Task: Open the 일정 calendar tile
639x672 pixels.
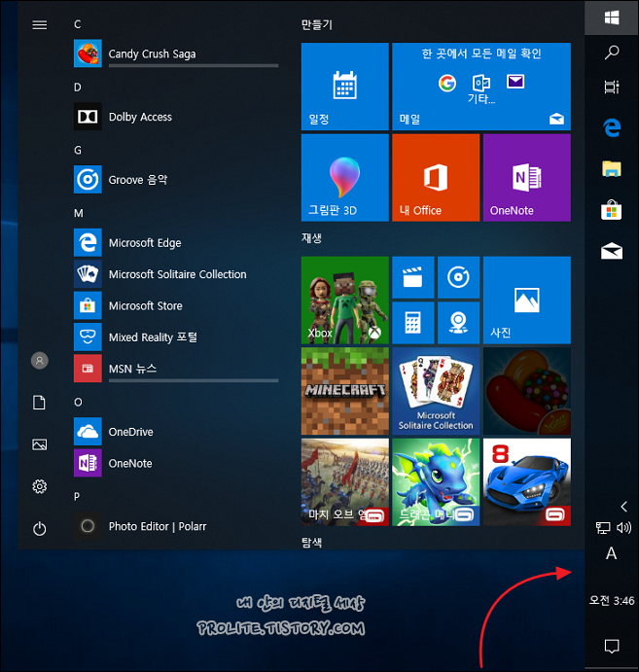Action: click(x=345, y=87)
